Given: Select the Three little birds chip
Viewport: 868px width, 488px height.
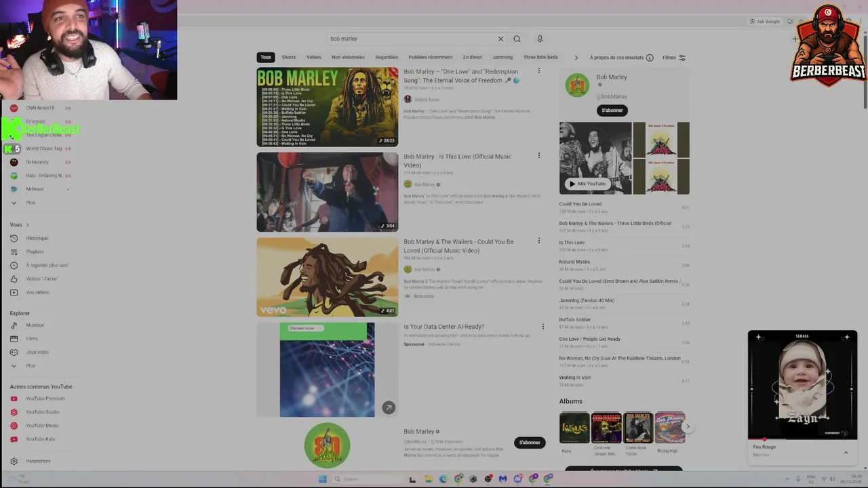Looking at the screenshot, I should coord(540,57).
